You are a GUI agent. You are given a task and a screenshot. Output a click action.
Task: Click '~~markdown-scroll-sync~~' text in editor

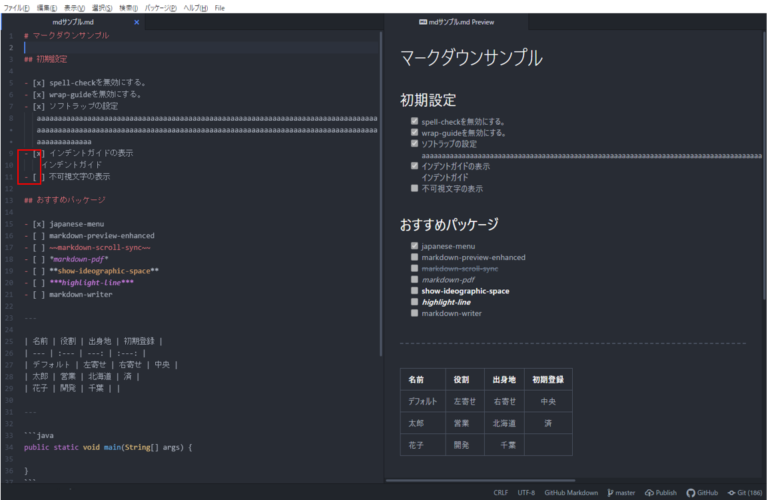point(99,247)
